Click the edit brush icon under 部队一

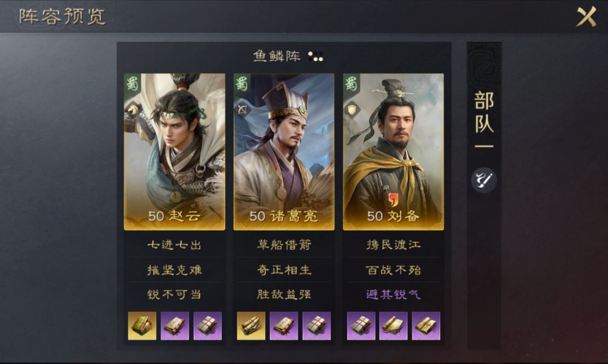(484, 180)
